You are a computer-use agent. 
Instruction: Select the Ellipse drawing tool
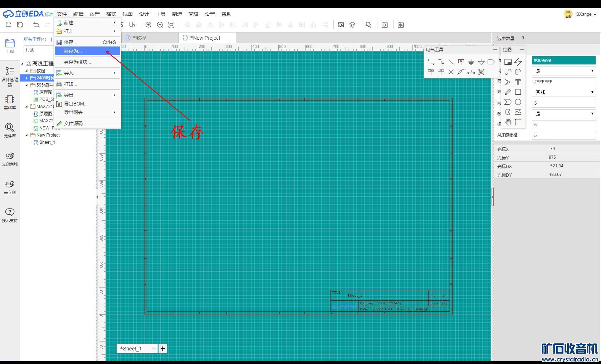tap(518, 102)
